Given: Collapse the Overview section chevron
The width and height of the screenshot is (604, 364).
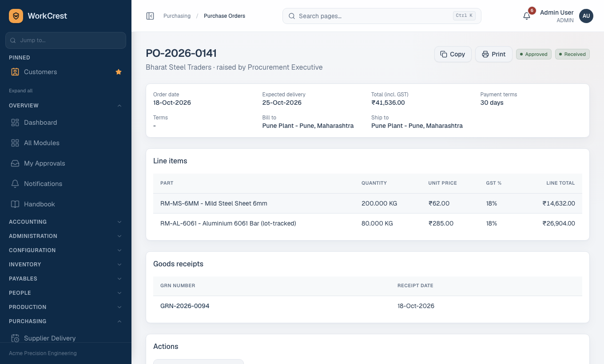Looking at the screenshot, I should pos(119,106).
